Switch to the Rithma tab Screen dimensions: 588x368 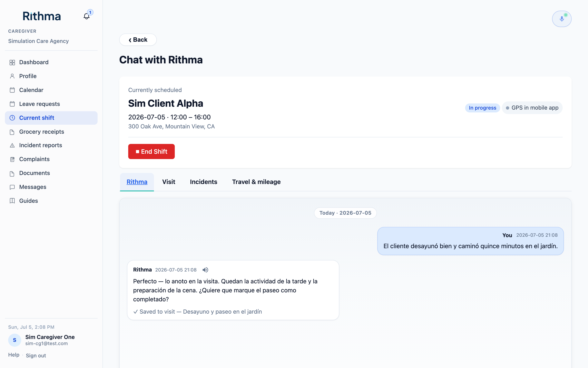pos(137,182)
